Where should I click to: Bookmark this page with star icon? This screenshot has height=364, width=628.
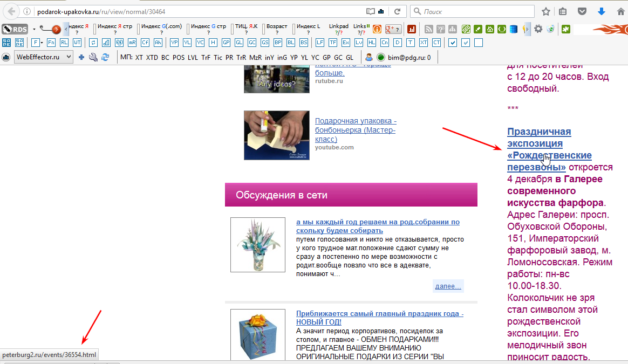[x=546, y=12]
